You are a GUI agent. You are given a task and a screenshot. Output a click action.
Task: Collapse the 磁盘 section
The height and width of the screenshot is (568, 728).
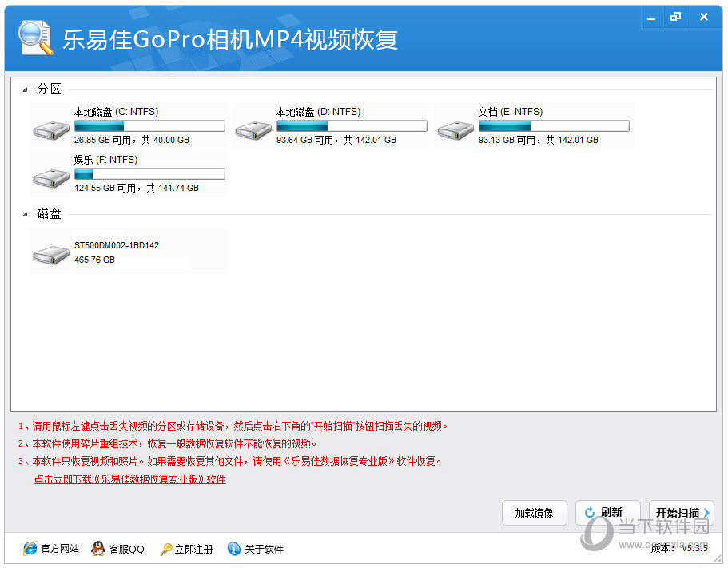point(25,214)
